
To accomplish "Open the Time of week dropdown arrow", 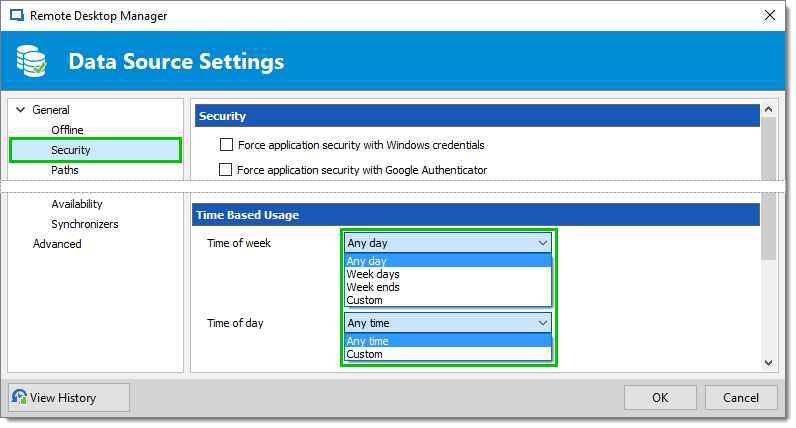I will tap(543, 243).
